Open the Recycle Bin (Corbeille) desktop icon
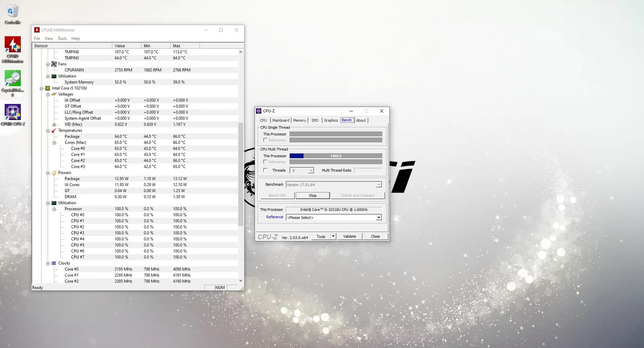Viewport: 644px width, 348px height. (12, 13)
